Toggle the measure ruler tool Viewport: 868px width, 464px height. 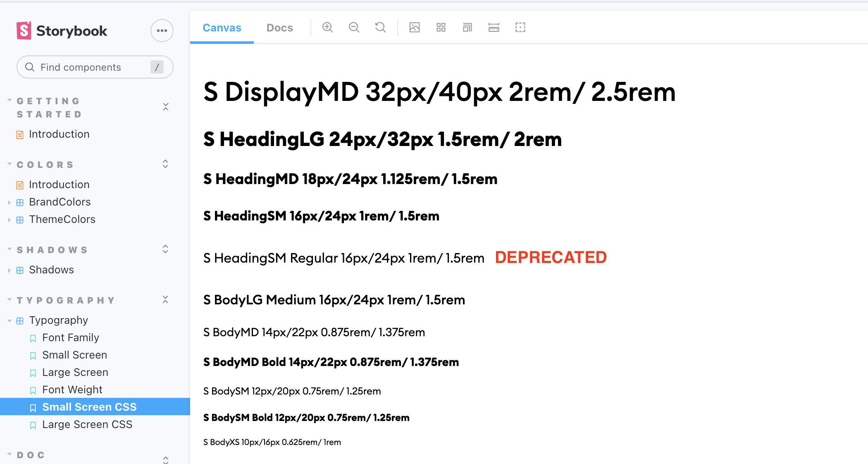pos(494,28)
